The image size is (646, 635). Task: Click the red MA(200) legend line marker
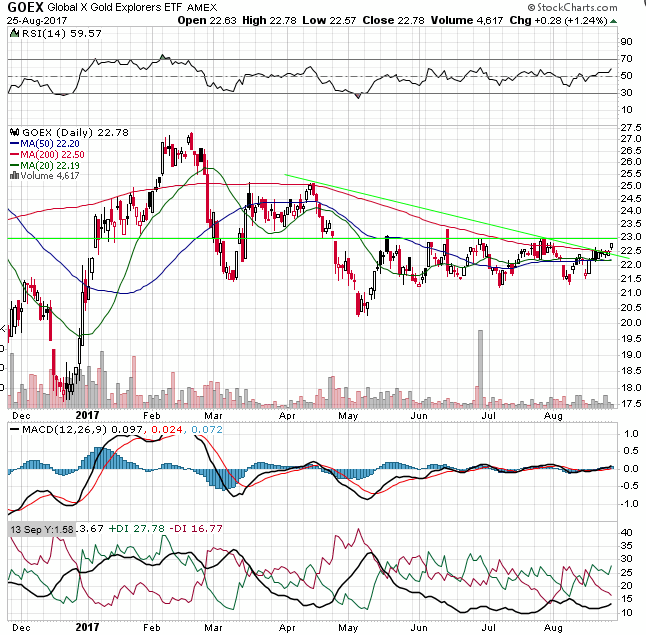14,155
